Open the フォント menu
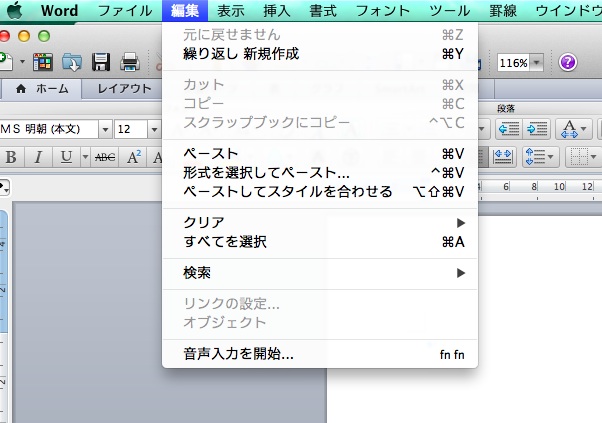This screenshot has height=423, width=602. 383,10
